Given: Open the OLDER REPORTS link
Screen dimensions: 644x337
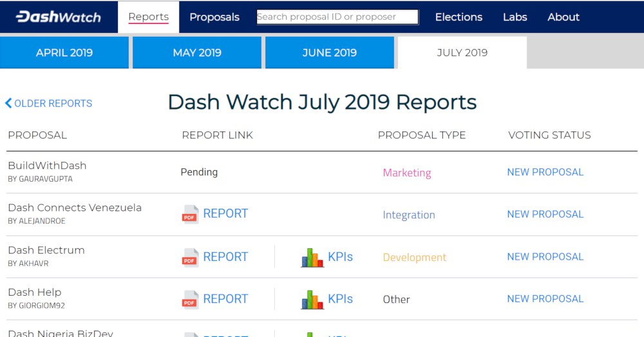Looking at the screenshot, I should (53, 103).
